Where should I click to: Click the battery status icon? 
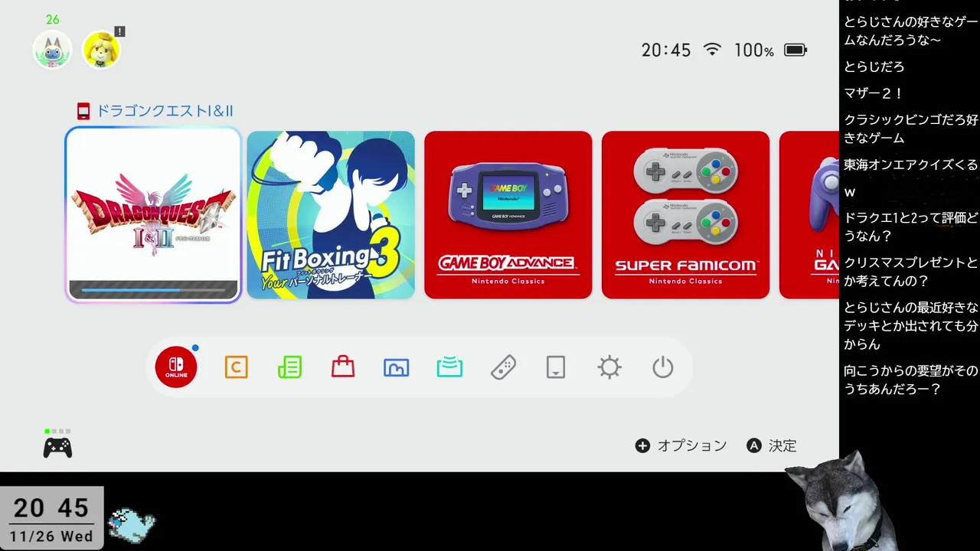[x=795, y=50]
